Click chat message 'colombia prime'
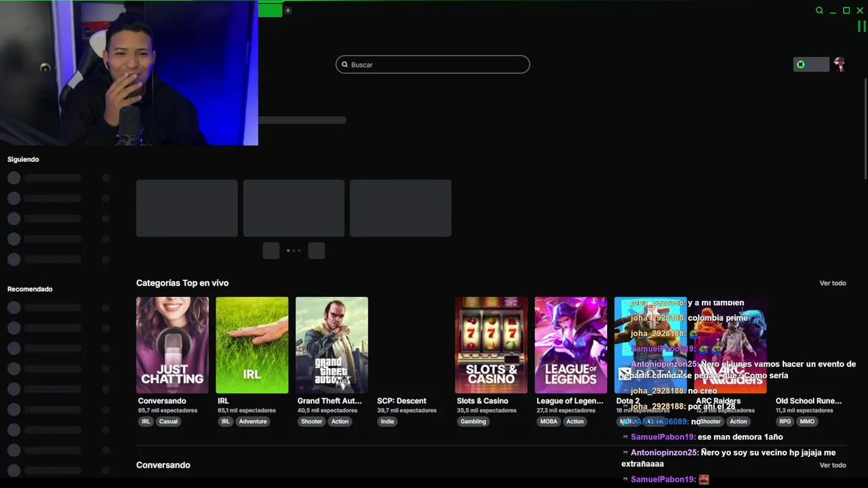Screen dimensions: 868x488 point(717,318)
